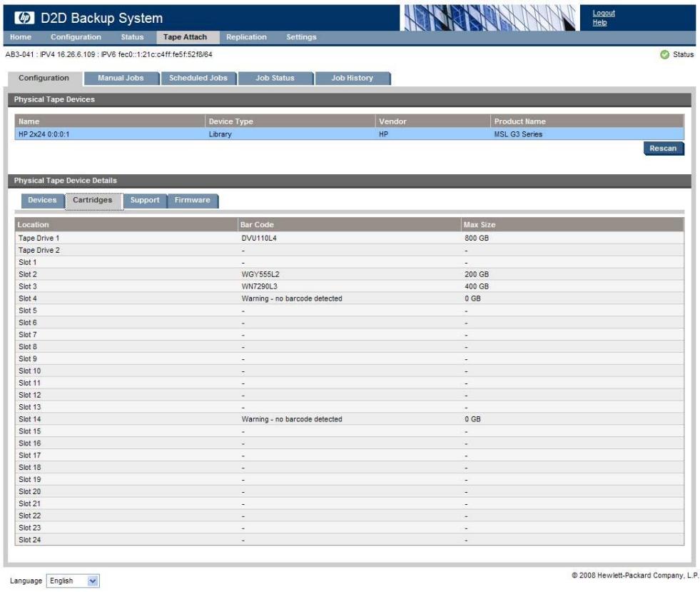
Task: Select the Tape Drive 2 row
Action: (x=349, y=250)
